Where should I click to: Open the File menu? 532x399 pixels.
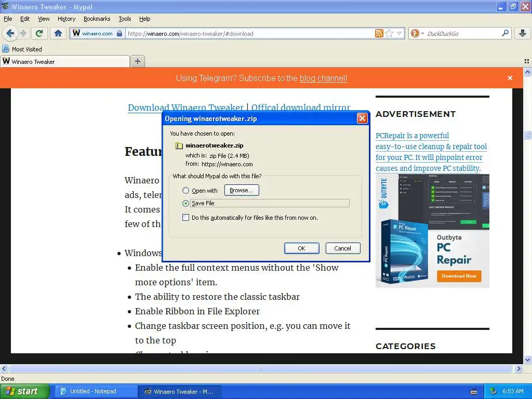8,19
